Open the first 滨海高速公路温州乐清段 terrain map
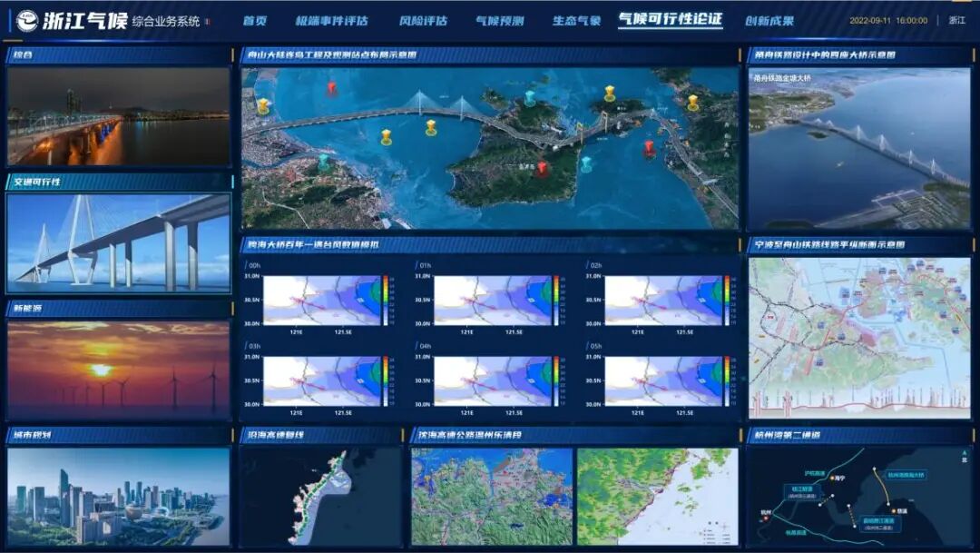 pyautogui.click(x=491, y=496)
